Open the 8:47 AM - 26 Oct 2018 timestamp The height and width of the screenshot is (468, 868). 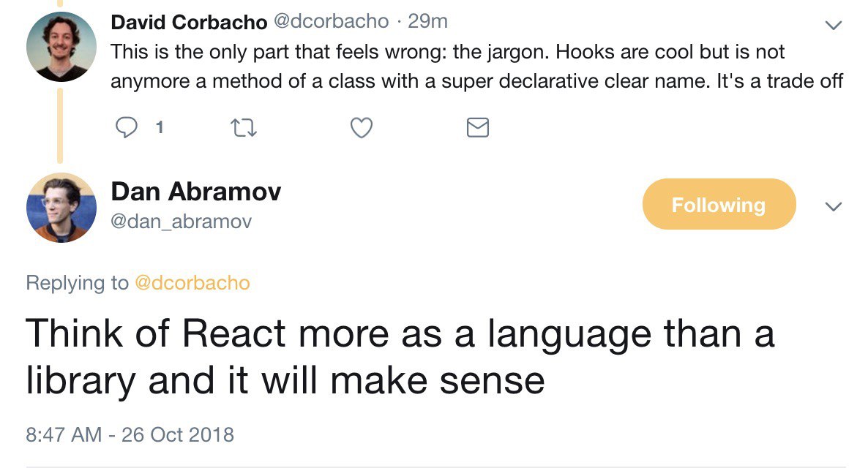(x=130, y=434)
